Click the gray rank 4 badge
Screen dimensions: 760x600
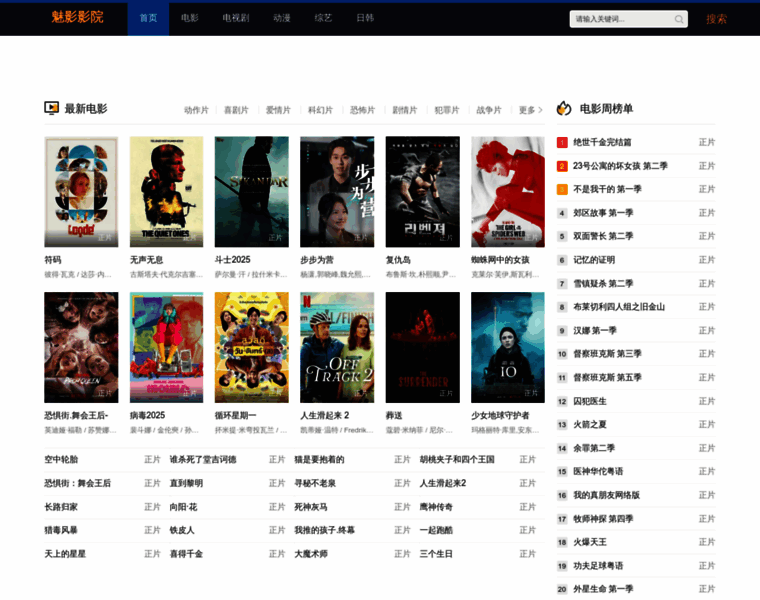562,213
